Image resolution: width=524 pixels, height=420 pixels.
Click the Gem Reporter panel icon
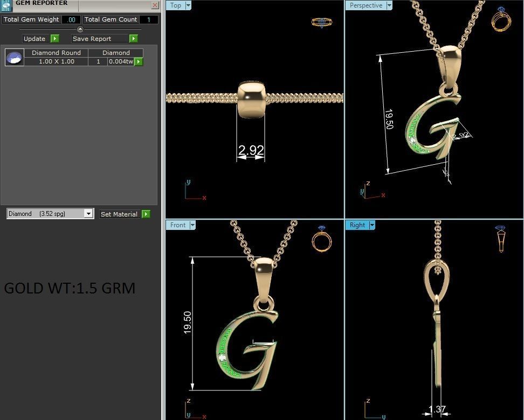coord(6,6)
